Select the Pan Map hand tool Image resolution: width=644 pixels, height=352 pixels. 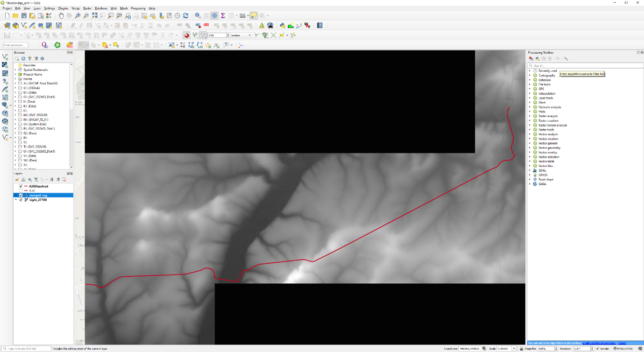[61, 16]
